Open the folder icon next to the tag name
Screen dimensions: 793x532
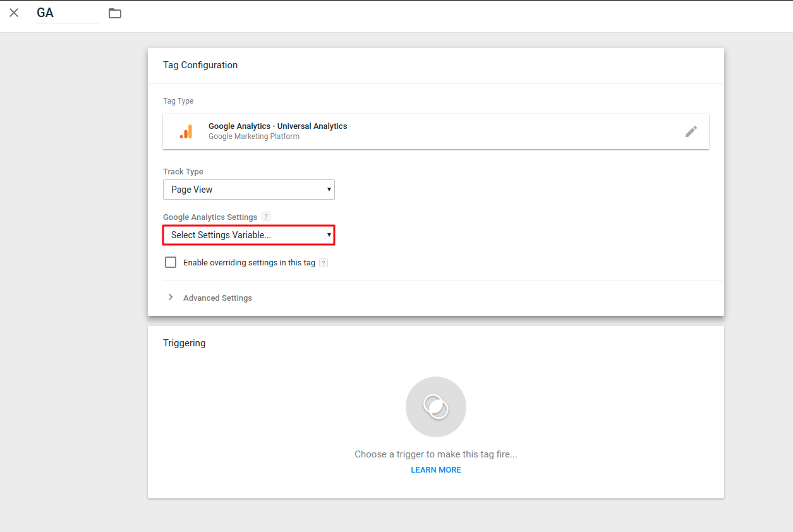tap(115, 13)
